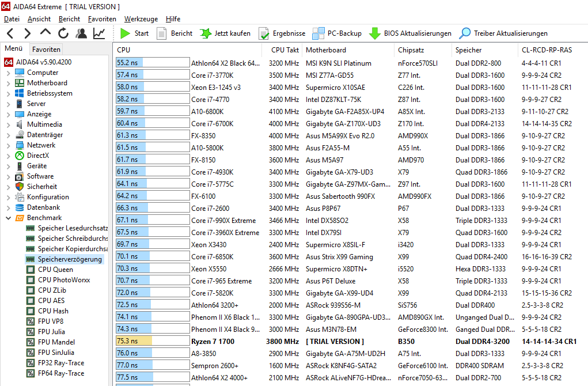Select the Ryzen 7 1700 result row
Image resolution: width=588 pixels, height=386 pixels.
pos(351,342)
